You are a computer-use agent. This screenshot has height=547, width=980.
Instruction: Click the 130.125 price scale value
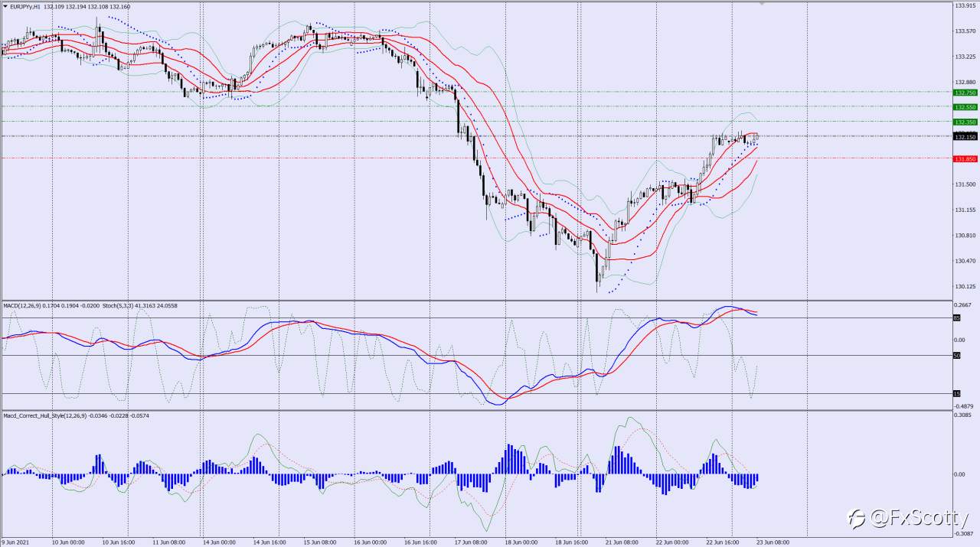(965, 287)
